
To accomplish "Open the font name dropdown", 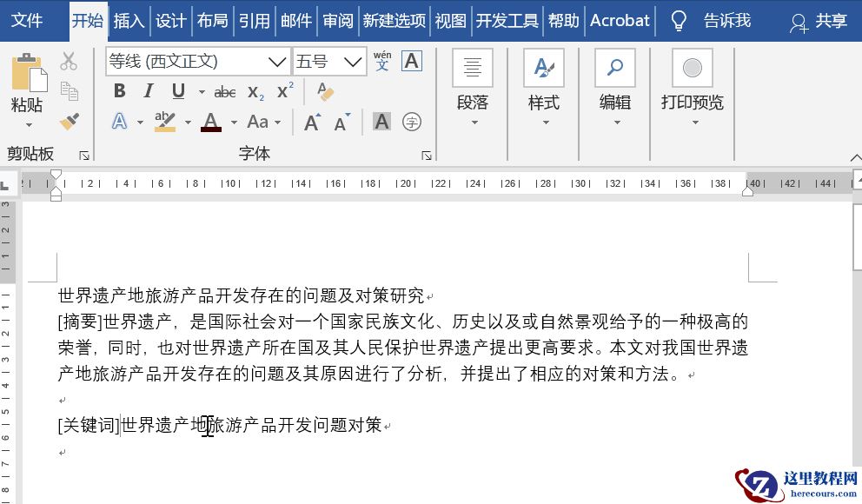I will coord(277,61).
